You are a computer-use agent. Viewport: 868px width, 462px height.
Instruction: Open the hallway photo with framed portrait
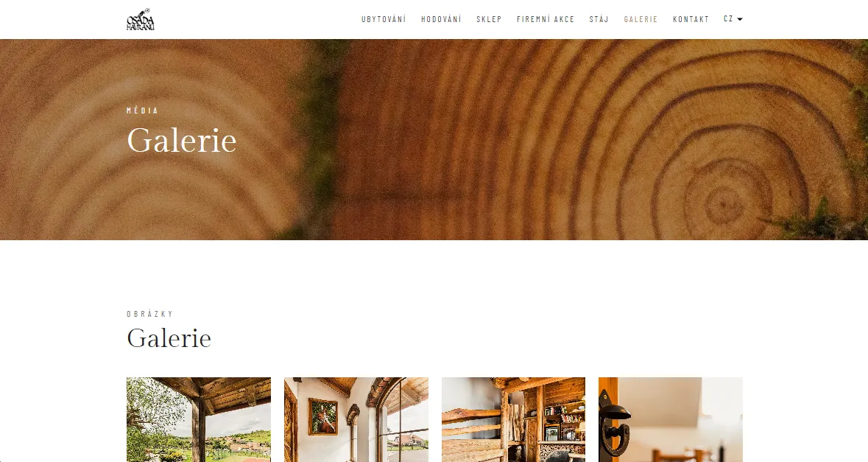tap(356, 419)
